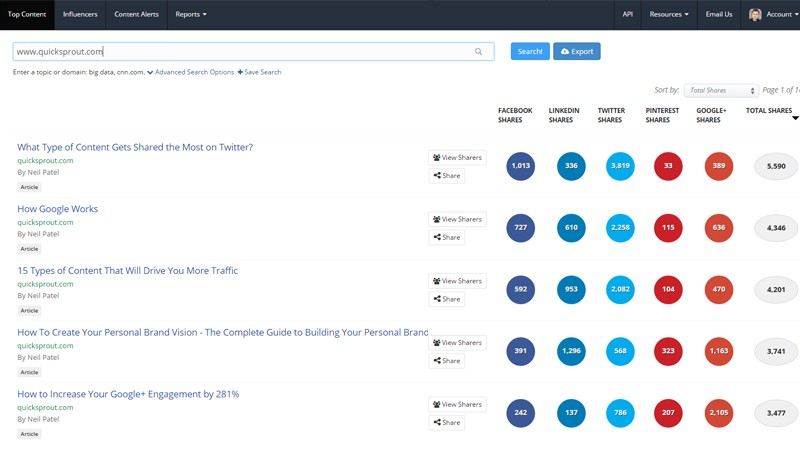Go to the Influencers tab

tap(80, 14)
